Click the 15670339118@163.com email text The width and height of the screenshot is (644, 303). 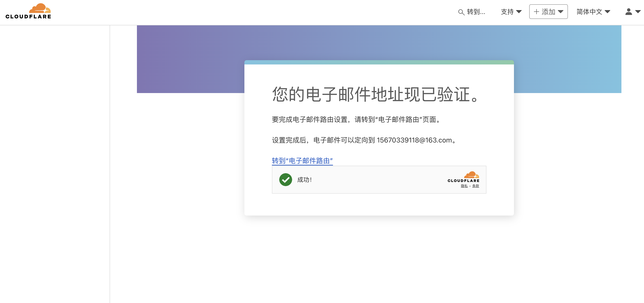click(x=414, y=140)
